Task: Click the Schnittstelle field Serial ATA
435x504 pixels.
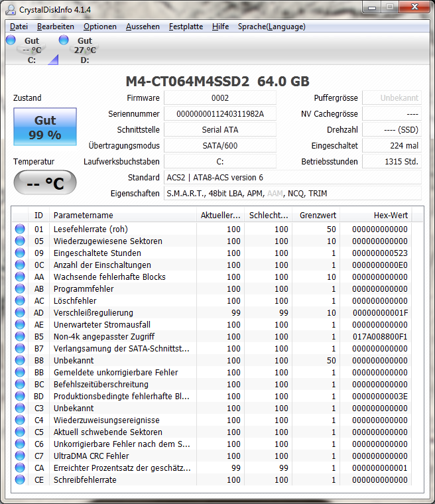Action: point(220,129)
